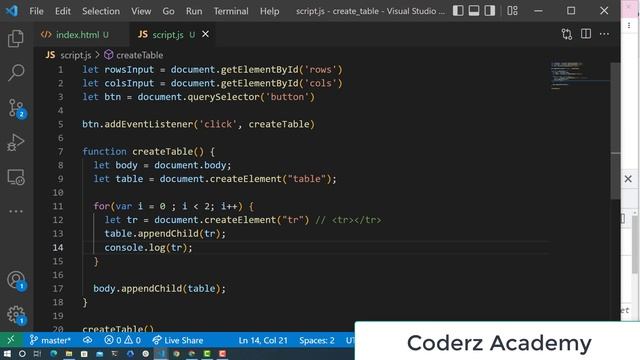Click 'table.appendChild(tr);' on line 13
Image resolution: width=640 pixels, height=360 pixels.
coord(165,233)
